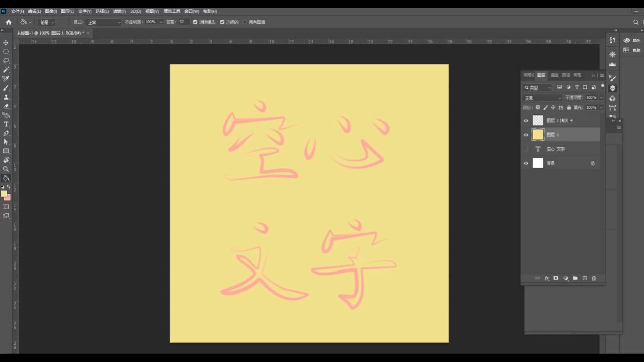Delete layer via trash icon
Image resolution: width=644 pixels, height=362 pixels.
click(594, 278)
